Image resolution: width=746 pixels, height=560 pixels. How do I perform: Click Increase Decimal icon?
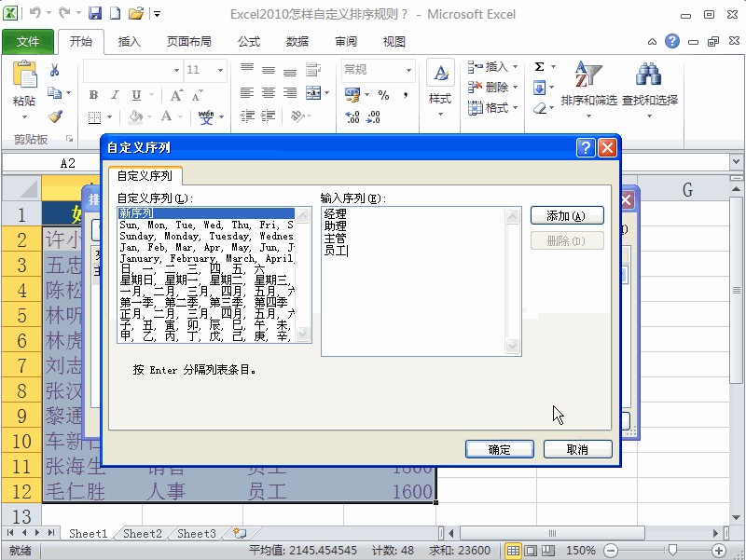pos(352,117)
